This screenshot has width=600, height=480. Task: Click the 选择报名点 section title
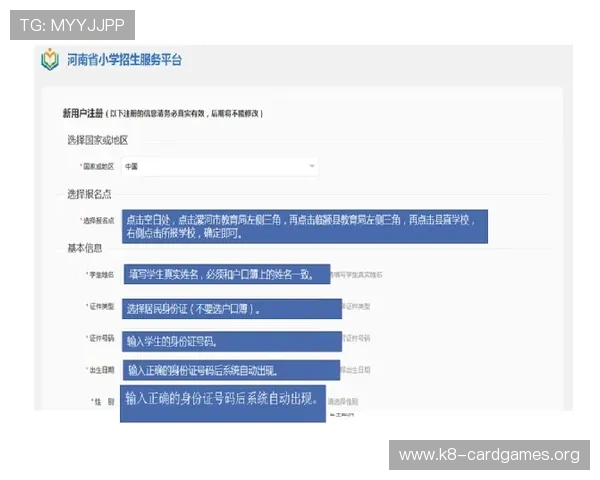tap(89, 194)
